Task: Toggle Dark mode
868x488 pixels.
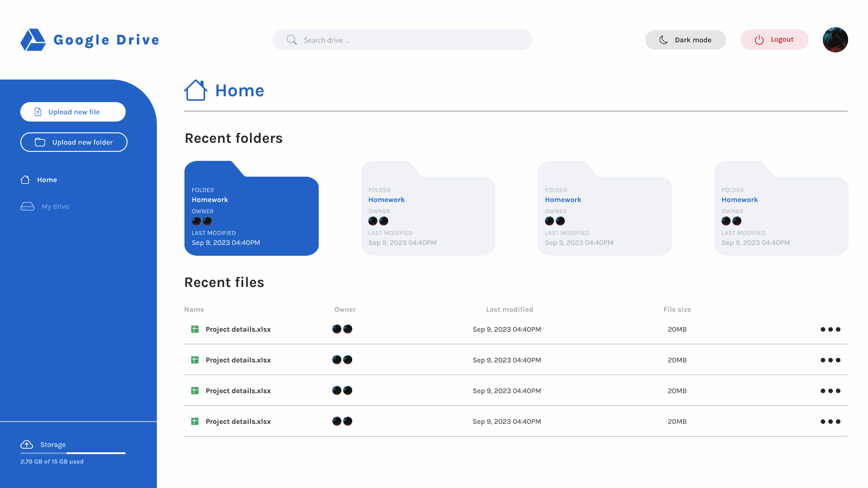Action: point(685,40)
